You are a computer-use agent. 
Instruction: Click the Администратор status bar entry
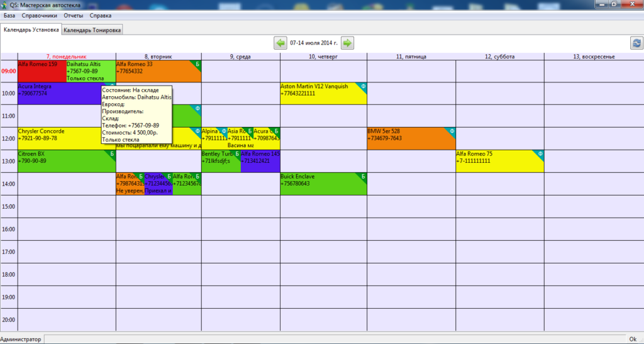21,339
